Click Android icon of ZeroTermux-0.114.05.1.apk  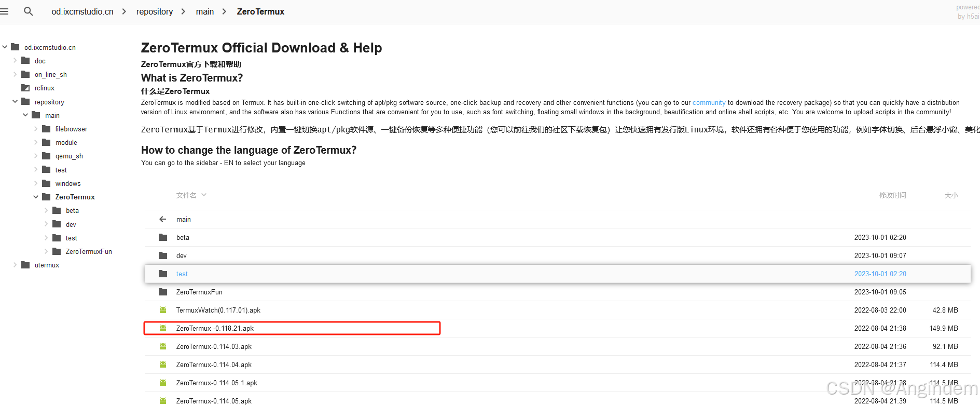point(163,383)
